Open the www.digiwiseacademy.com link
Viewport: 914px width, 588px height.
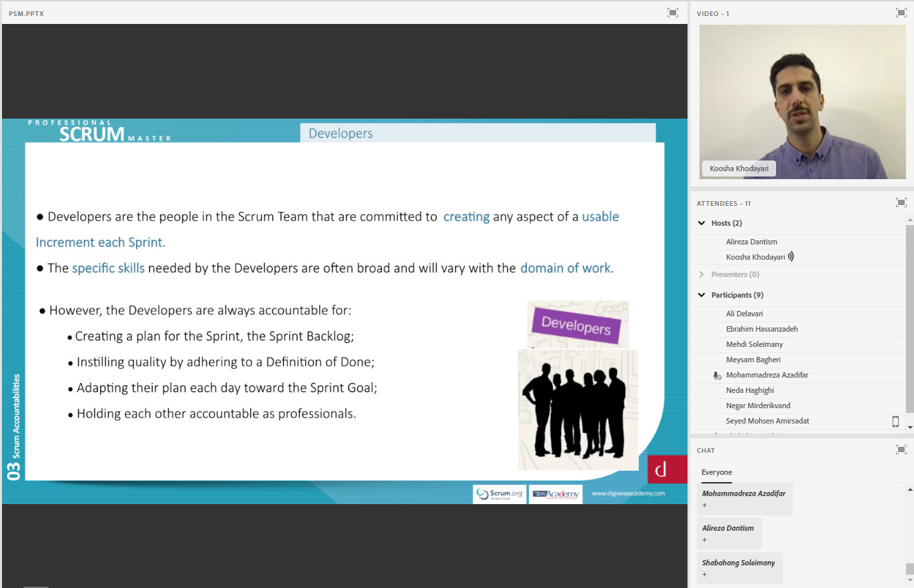click(628, 493)
